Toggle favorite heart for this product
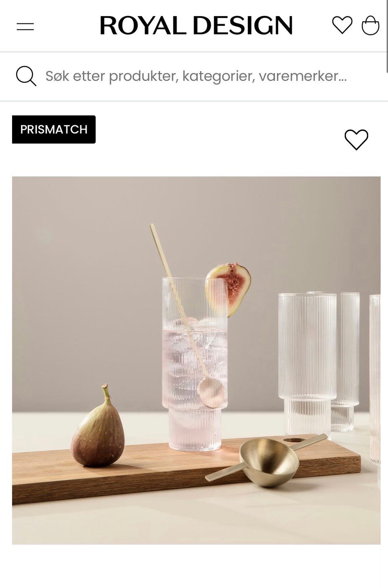The image size is (388, 588). point(356,140)
